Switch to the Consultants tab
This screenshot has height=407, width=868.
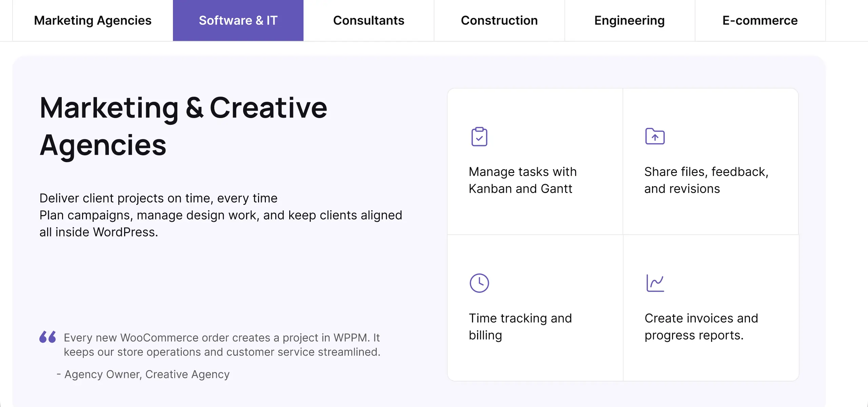[369, 20]
